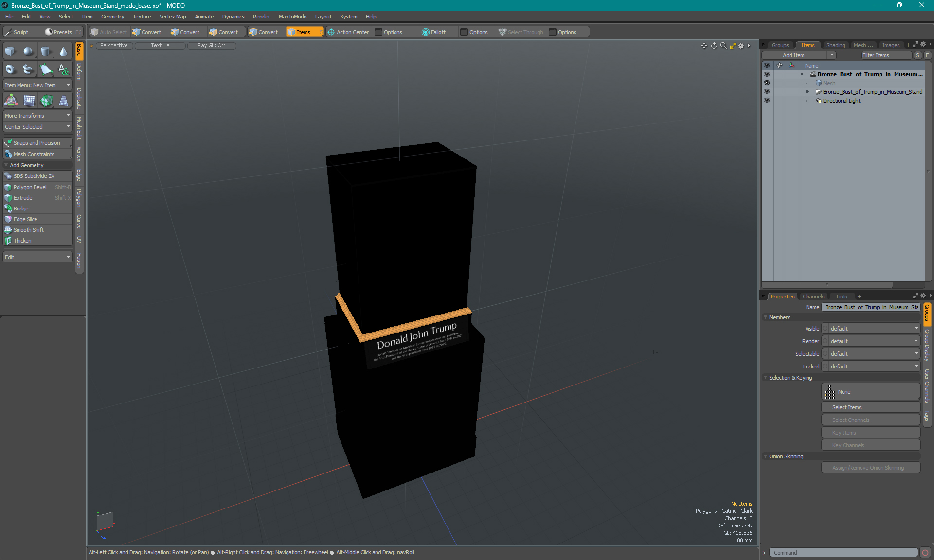Click record button beside Command field
The width and height of the screenshot is (934, 560).
coord(925,553)
